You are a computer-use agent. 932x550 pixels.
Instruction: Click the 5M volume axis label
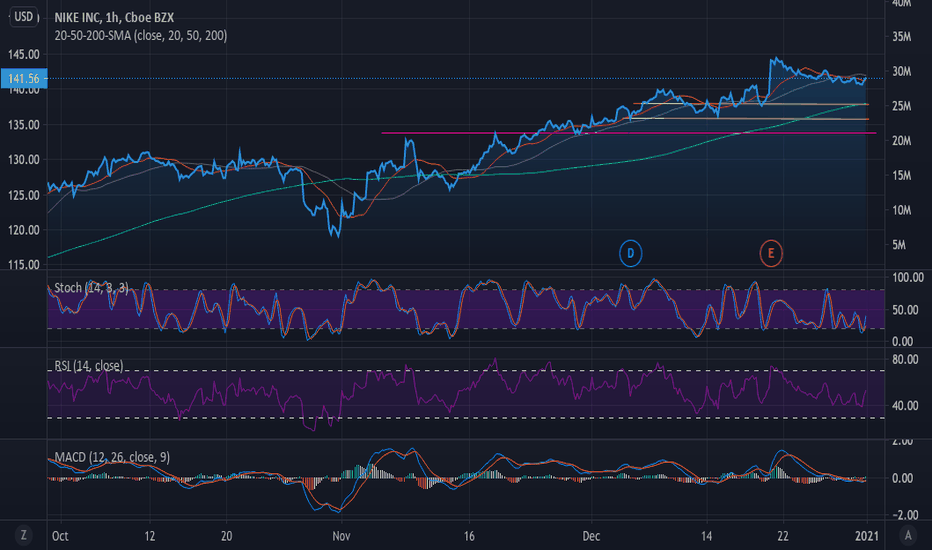tap(899, 245)
